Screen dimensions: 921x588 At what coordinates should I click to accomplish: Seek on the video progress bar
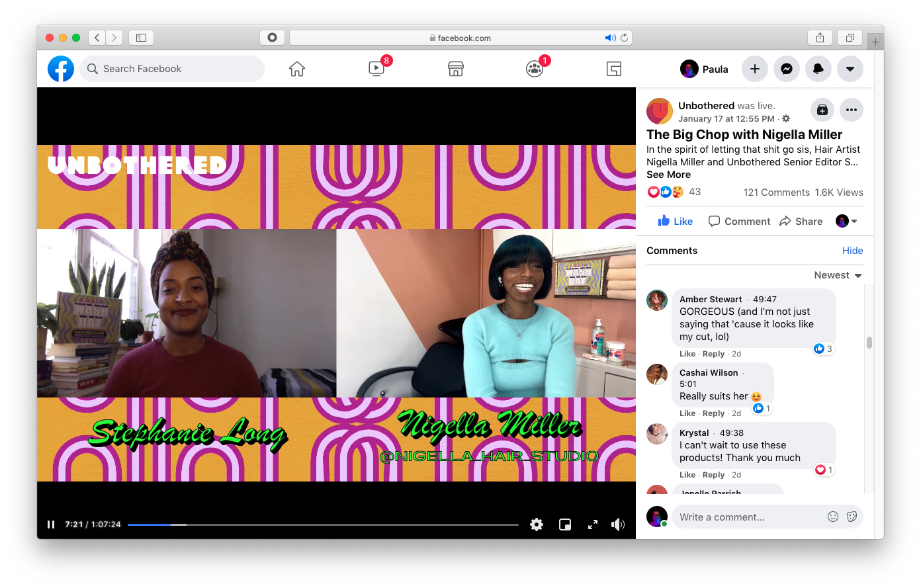[323, 525]
